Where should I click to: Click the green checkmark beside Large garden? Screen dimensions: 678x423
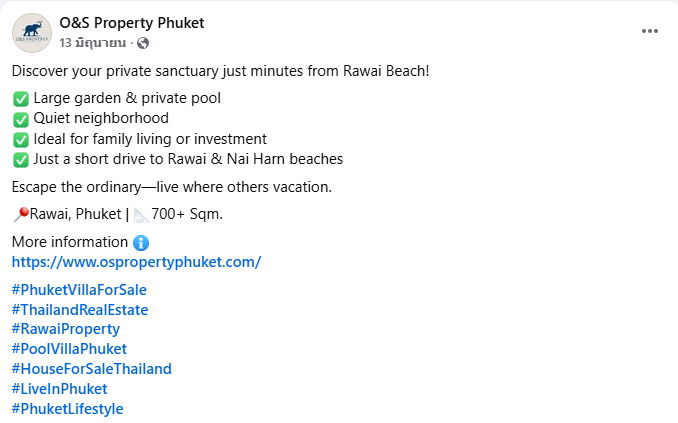[x=21, y=98]
